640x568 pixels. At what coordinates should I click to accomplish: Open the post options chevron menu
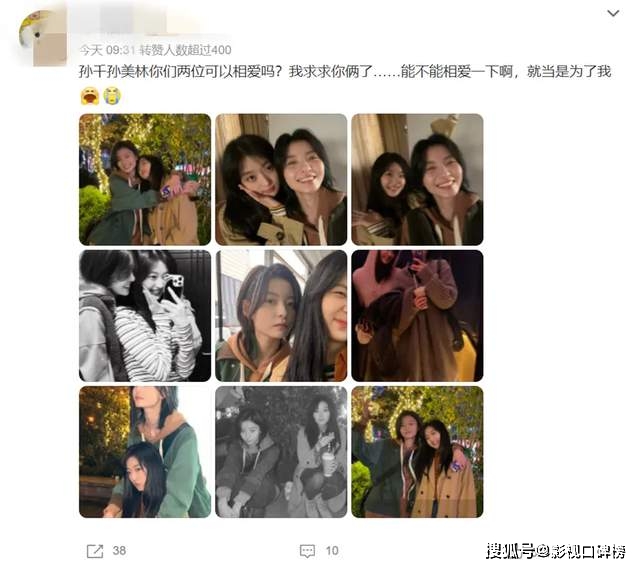[x=613, y=13]
